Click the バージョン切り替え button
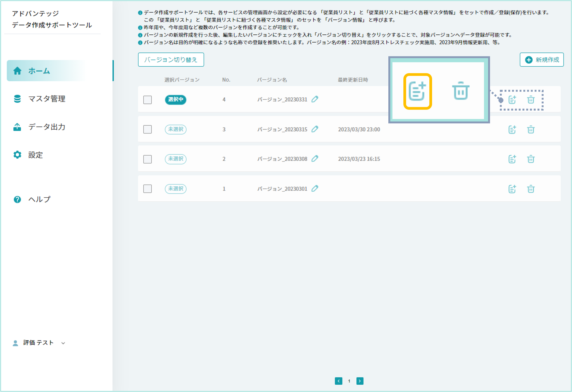 pos(171,60)
